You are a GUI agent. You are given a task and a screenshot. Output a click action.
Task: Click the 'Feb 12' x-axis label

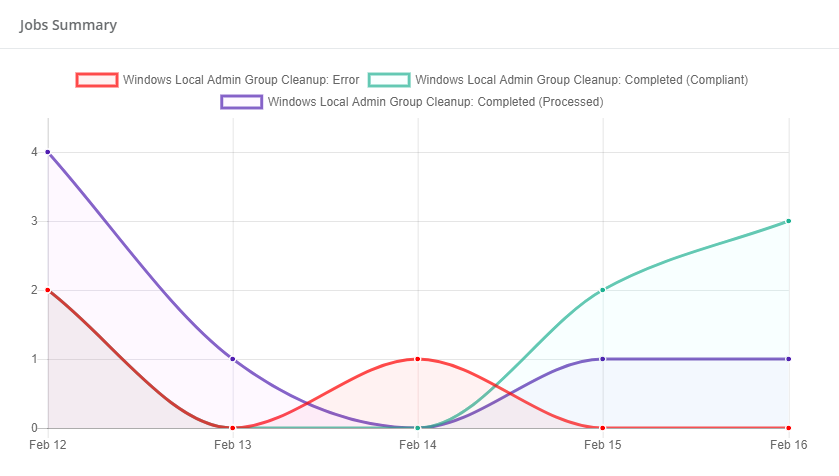[x=48, y=444]
